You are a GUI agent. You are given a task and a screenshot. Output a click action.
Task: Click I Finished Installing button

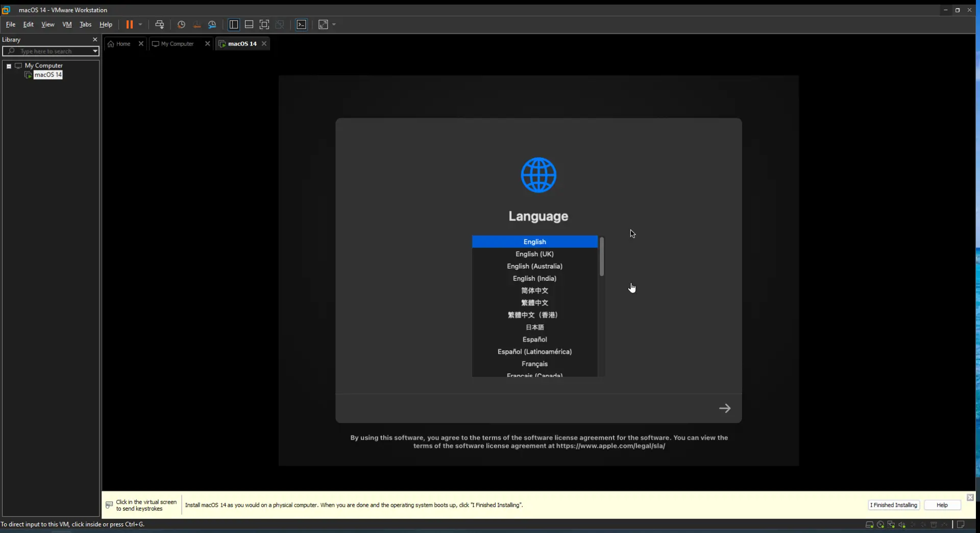[894, 505]
